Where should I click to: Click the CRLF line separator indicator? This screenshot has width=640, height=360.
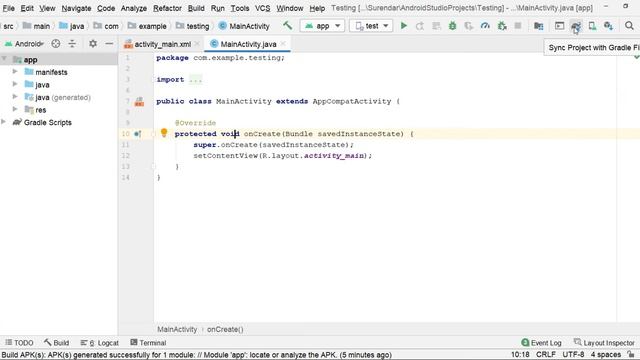(546, 354)
